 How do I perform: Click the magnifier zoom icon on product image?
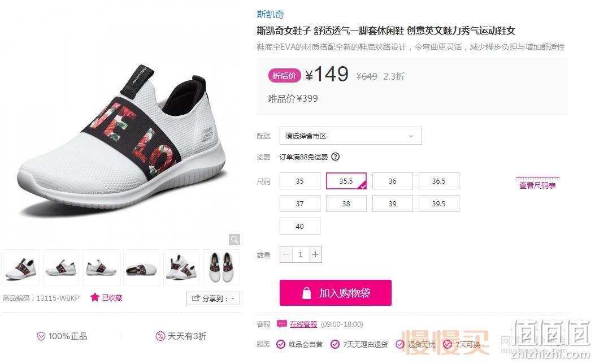tap(234, 240)
